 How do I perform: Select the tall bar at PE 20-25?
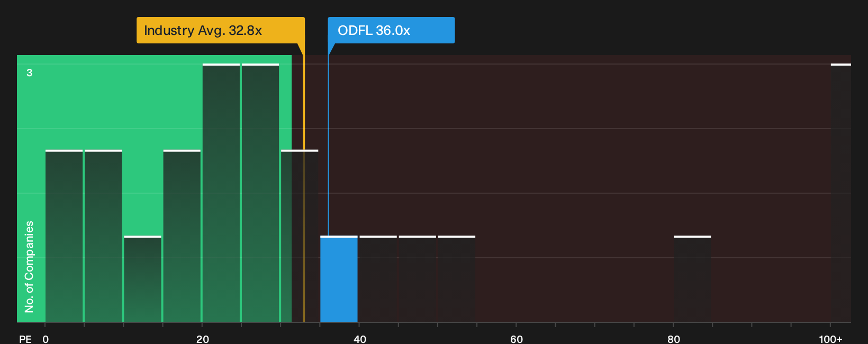(x=221, y=193)
